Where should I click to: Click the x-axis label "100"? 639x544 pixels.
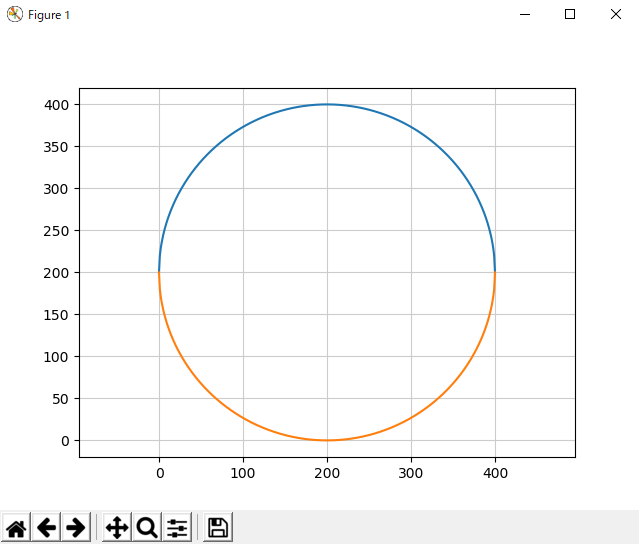[243, 473]
